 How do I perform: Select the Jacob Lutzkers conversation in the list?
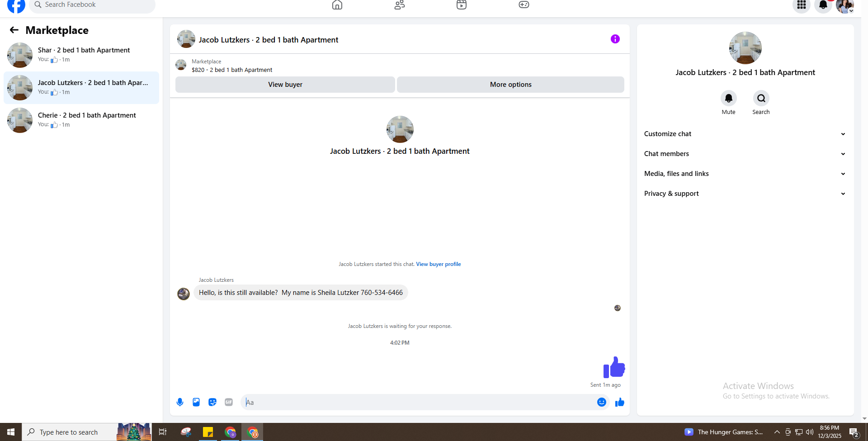click(81, 88)
